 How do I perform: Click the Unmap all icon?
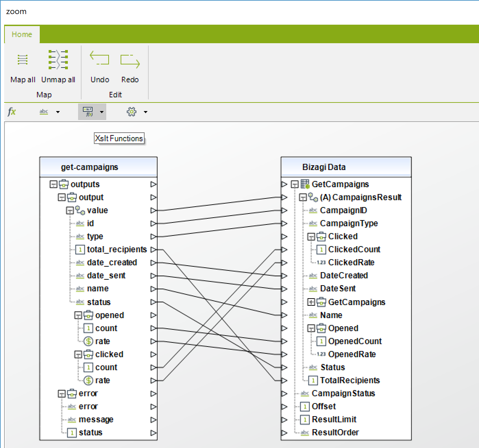coord(58,60)
